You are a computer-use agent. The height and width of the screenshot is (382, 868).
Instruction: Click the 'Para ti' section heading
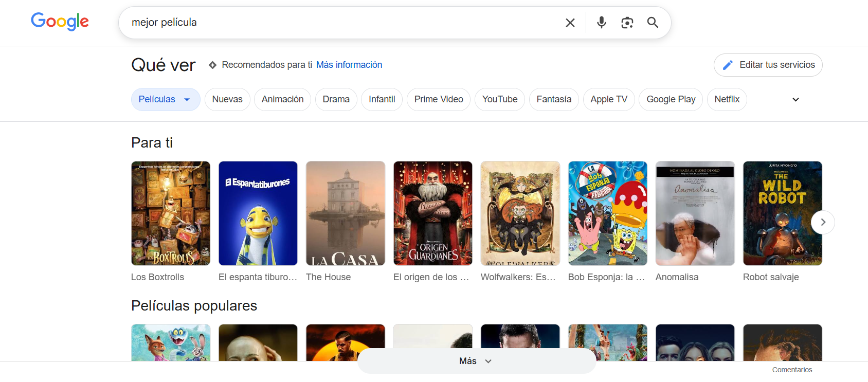(x=152, y=142)
